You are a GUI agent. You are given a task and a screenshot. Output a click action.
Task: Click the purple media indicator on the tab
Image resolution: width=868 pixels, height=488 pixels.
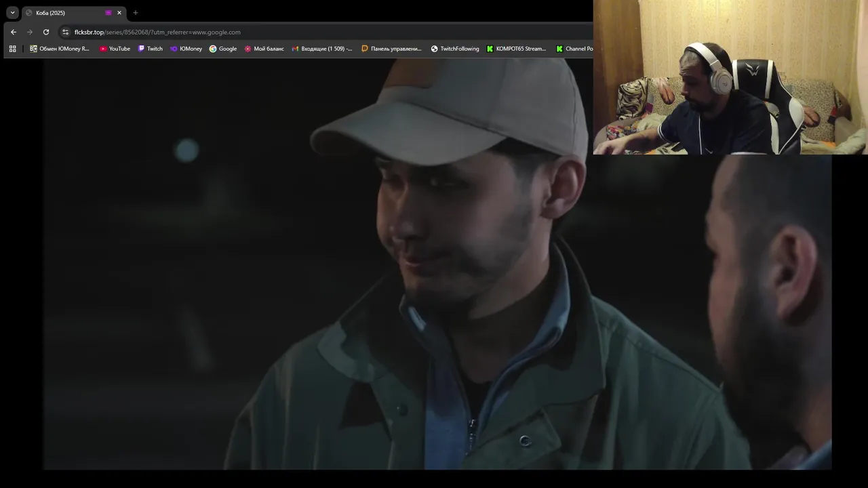tap(108, 13)
